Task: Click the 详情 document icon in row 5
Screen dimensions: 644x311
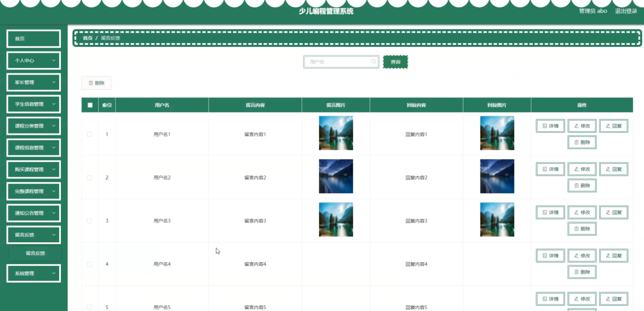Action: [x=545, y=299]
